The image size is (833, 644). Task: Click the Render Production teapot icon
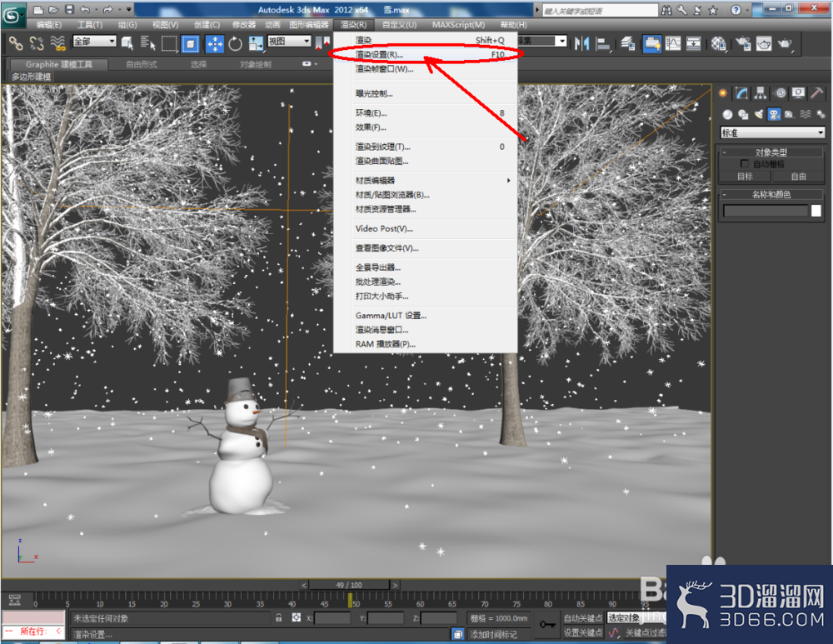[x=786, y=43]
